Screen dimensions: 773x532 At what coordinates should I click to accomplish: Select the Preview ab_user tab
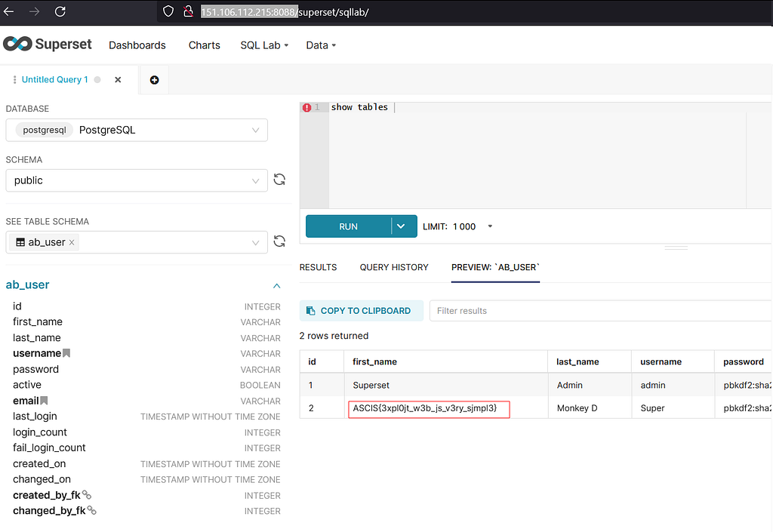click(x=495, y=267)
